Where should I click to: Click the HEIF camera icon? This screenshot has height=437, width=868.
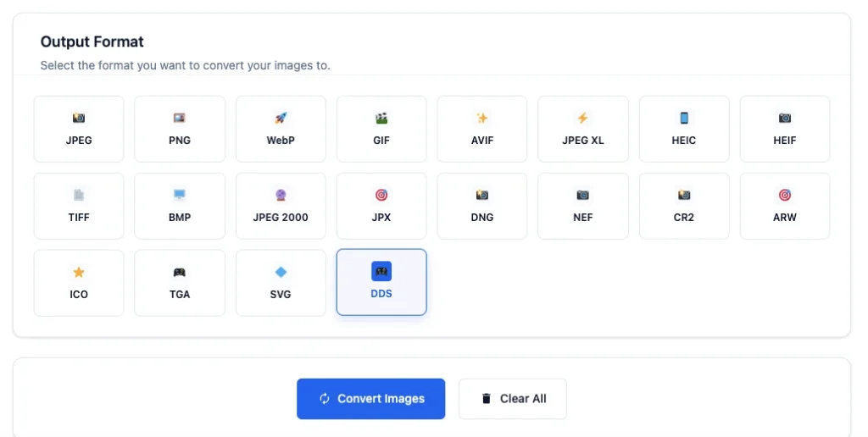(785, 119)
